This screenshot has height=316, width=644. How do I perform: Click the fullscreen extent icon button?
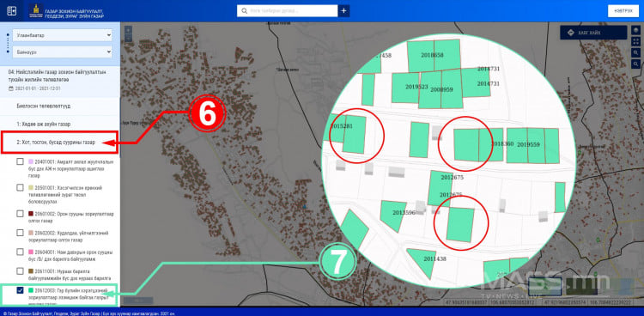click(636, 41)
